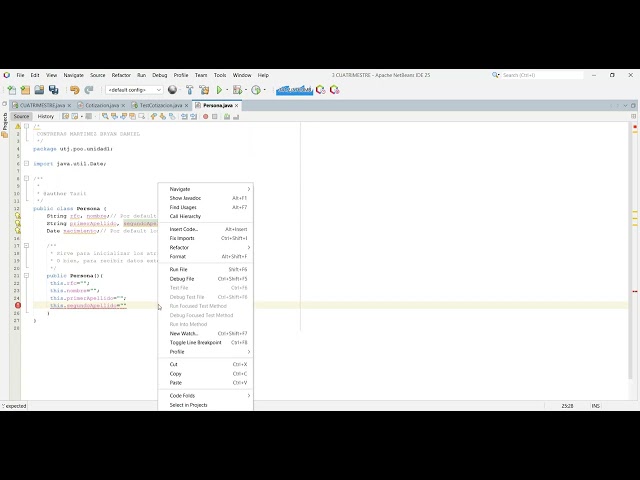Screen dimensions: 640x480
Task: Collapse the code fold on line 1
Action: pos(26,126)
